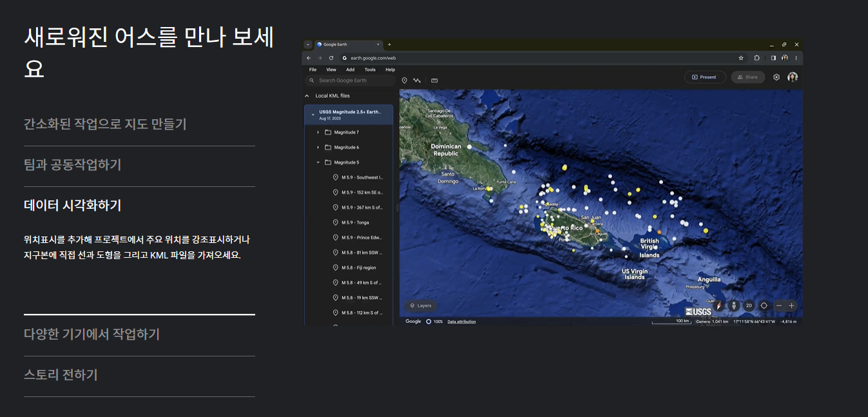The width and height of the screenshot is (868, 417).
Task: Click the Data attribution link
Action: [461, 322]
